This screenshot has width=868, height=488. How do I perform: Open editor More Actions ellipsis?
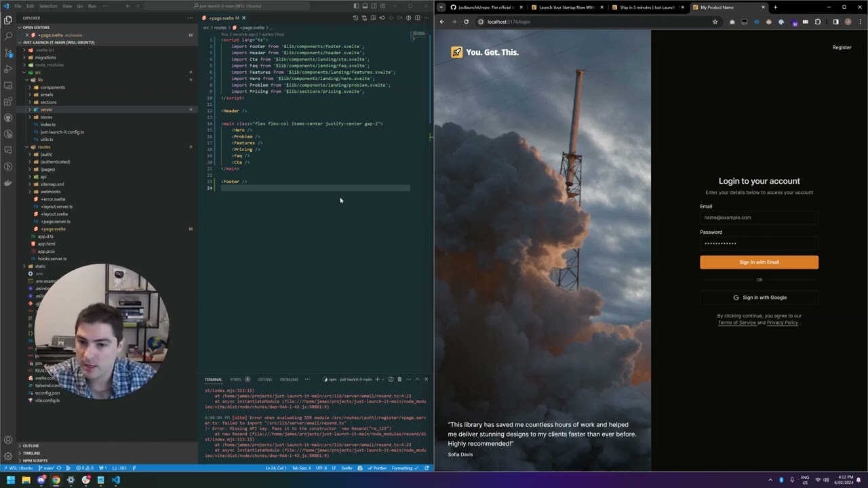click(x=426, y=18)
